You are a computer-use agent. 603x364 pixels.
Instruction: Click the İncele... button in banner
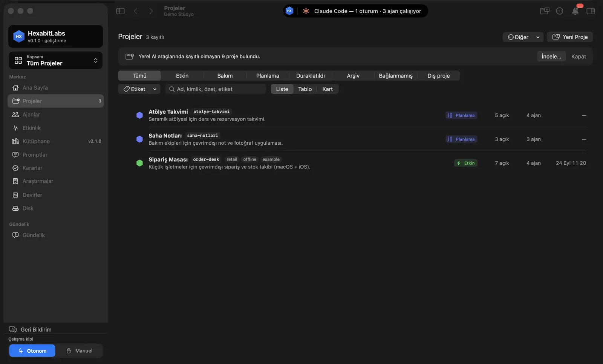[551, 57]
